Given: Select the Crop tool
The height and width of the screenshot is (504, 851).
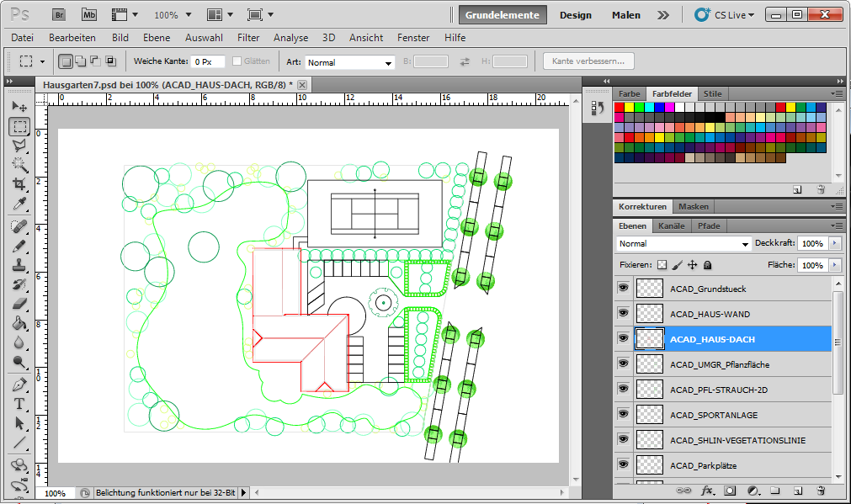Looking at the screenshot, I should (x=19, y=184).
